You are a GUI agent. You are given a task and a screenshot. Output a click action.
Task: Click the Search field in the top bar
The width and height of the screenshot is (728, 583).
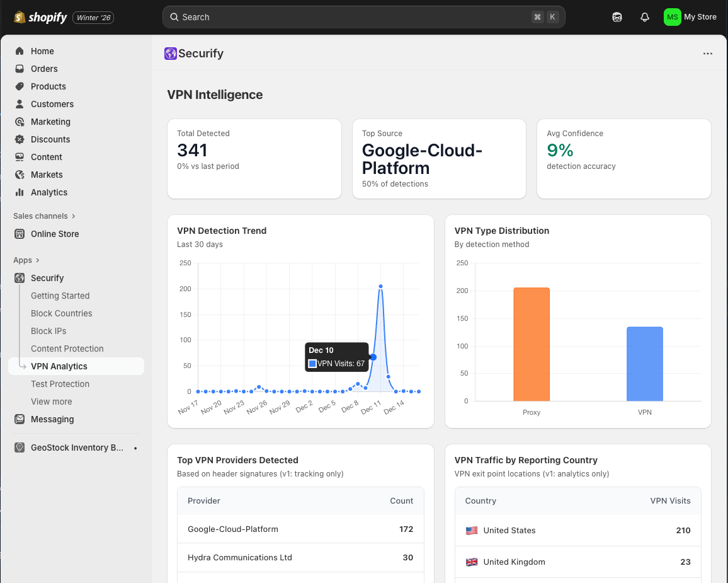[x=363, y=17]
